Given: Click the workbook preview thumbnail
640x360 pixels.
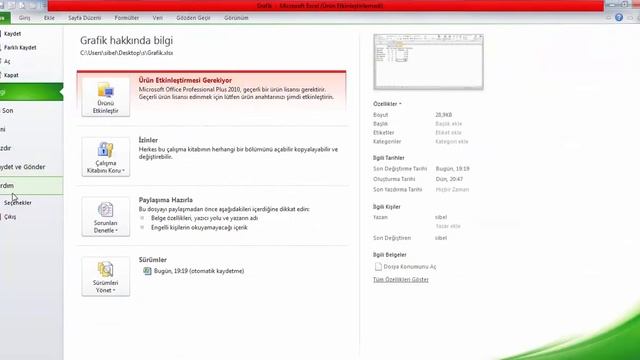Looking at the screenshot, I should [428, 62].
